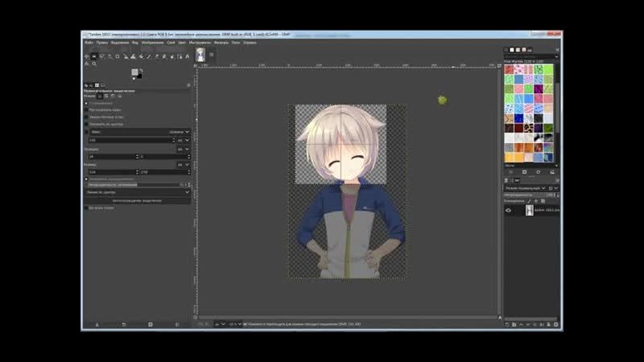The image size is (644, 362).
Task: Click the layer thumbnail in layers list
Action: coord(530,210)
